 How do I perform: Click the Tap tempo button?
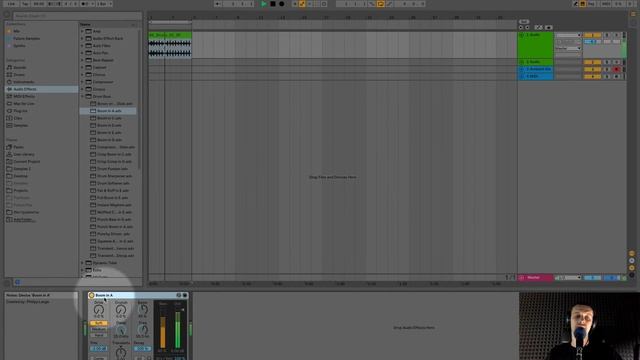pyautogui.click(x=25, y=4)
